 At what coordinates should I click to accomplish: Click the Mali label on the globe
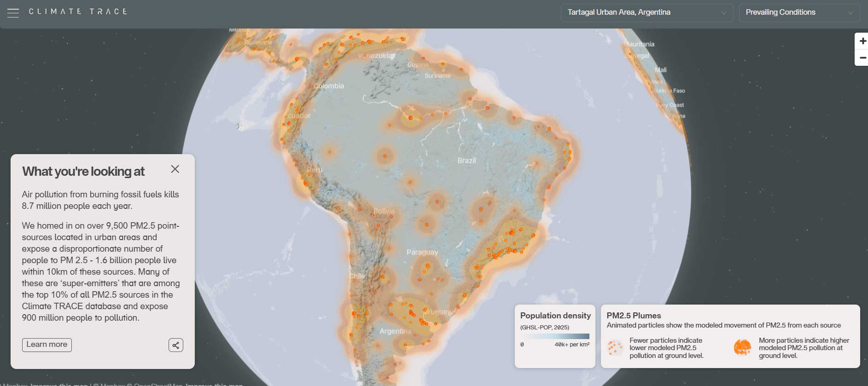660,70
